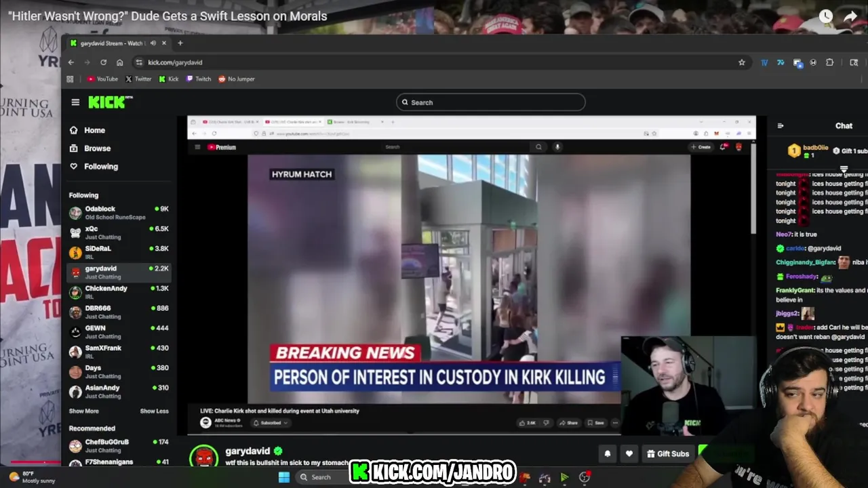Image resolution: width=868 pixels, height=488 pixels.
Task: Open the Kick hamburger menu
Action: click(x=75, y=102)
